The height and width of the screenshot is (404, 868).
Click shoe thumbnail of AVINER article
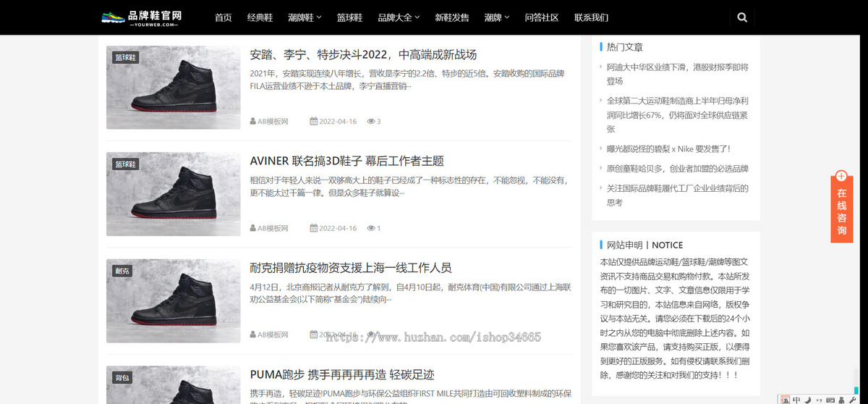coord(173,194)
